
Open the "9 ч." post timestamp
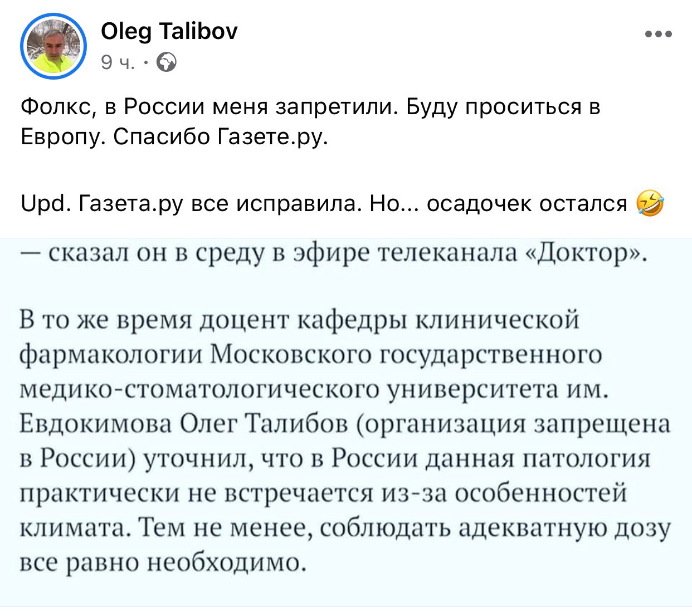point(118,63)
